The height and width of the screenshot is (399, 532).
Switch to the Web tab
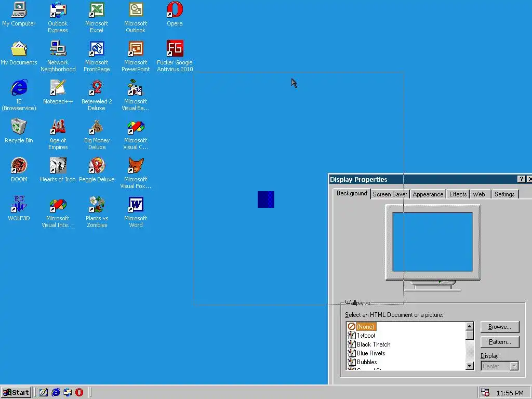[x=478, y=194]
